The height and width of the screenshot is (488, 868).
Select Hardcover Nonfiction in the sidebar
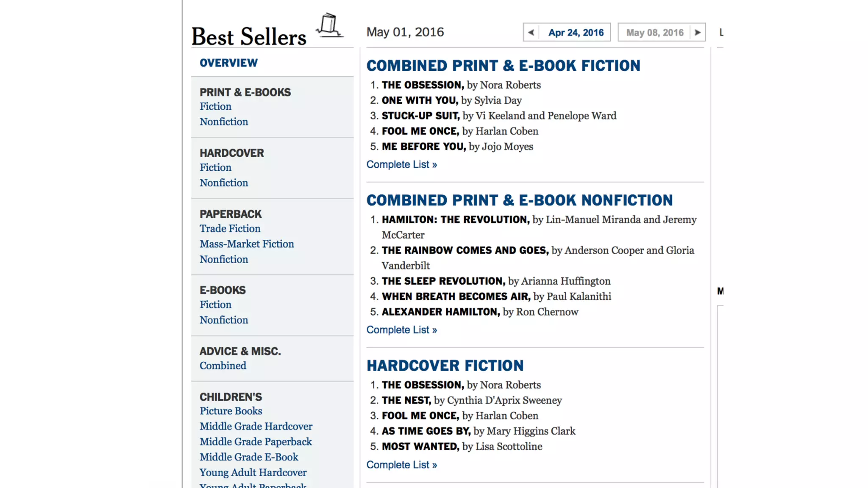(x=224, y=183)
